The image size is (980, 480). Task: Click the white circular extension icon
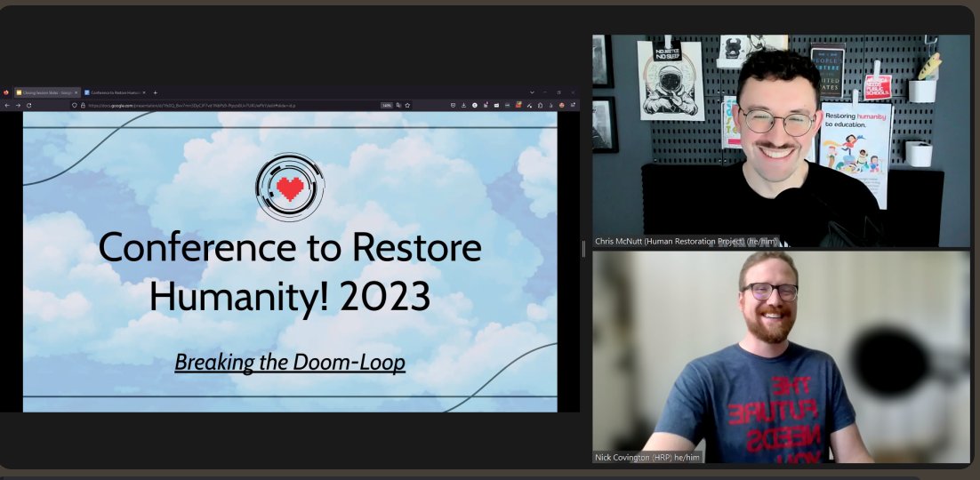click(x=474, y=105)
